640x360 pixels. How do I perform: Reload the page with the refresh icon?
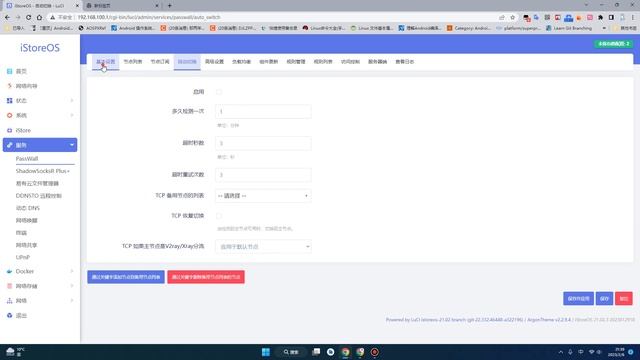[29, 17]
